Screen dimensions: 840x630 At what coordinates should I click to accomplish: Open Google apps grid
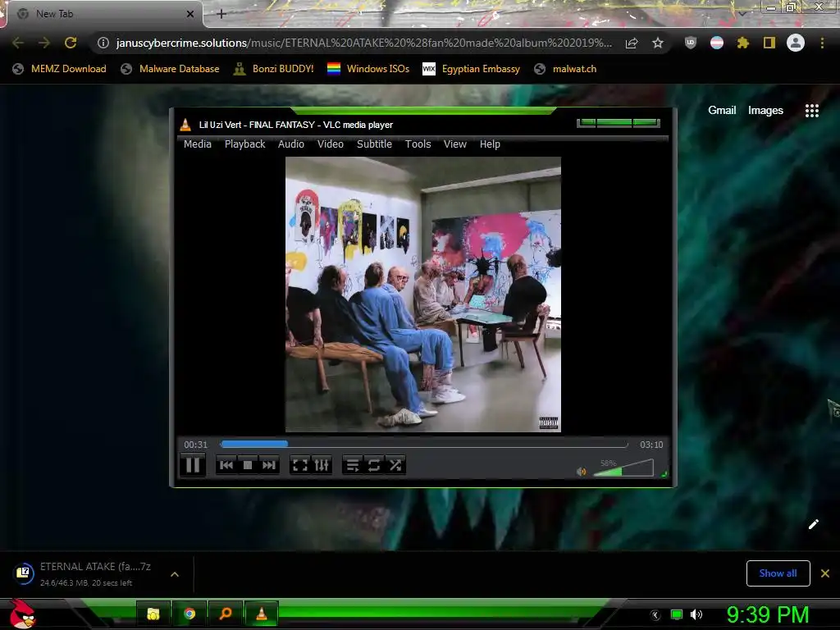[812, 111]
